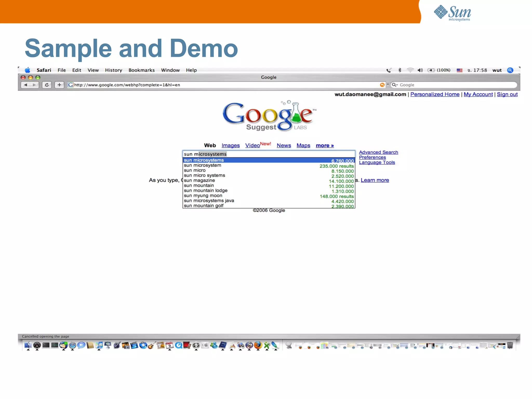The width and height of the screenshot is (532, 399).
Task: Open the History menu
Action: [114, 70]
